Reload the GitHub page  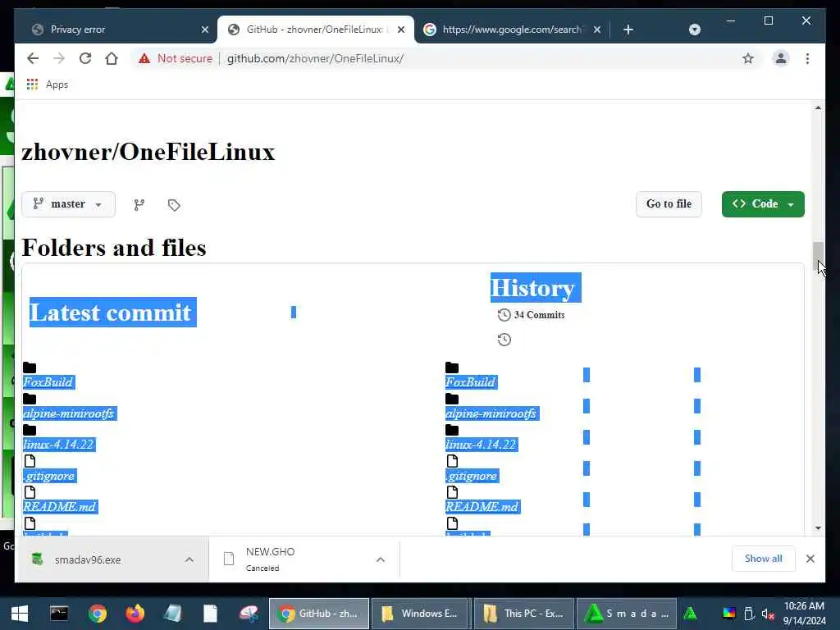click(85, 58)
